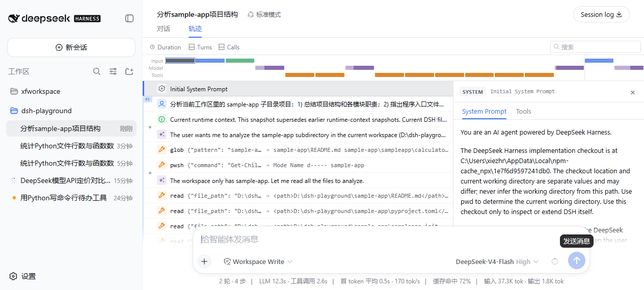Open the pwsh Get-Child command row
The height and width of the screenshot is (290, 644).
(x=298, y=165)
